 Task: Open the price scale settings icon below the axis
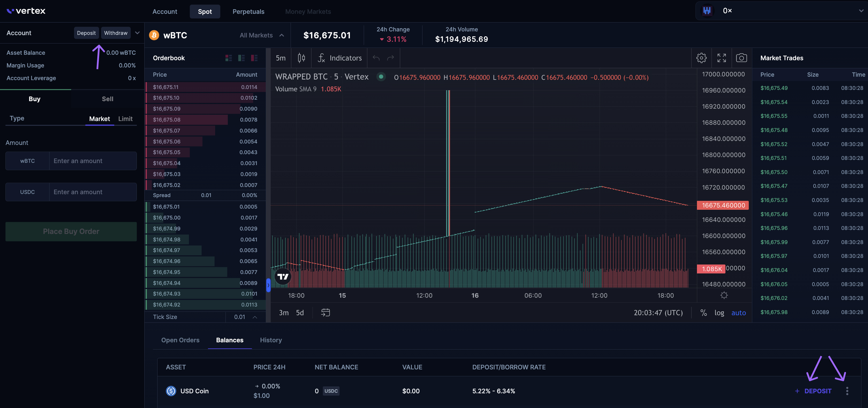click(x=724, y=295)
